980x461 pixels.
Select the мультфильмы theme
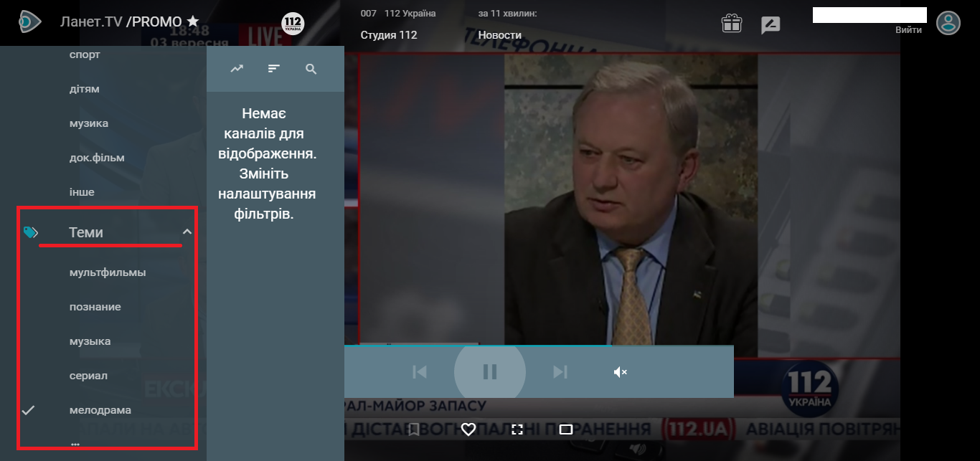(x=108, y=272)
